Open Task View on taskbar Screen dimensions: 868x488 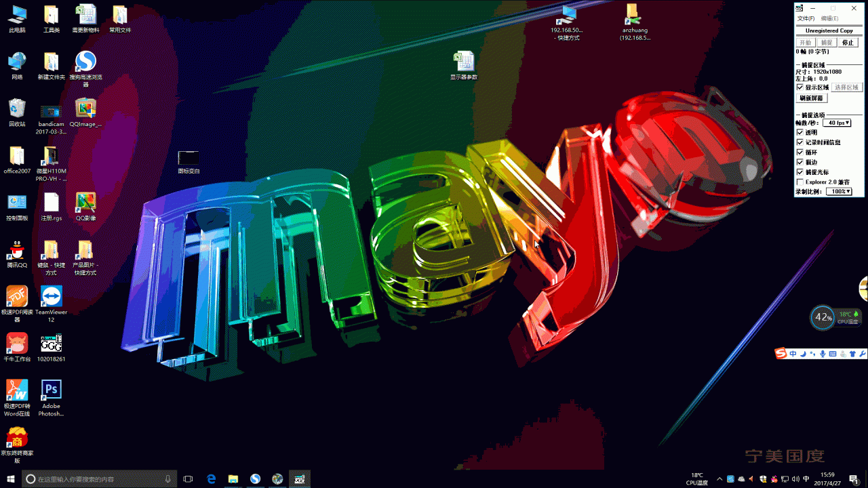(189, 479)
